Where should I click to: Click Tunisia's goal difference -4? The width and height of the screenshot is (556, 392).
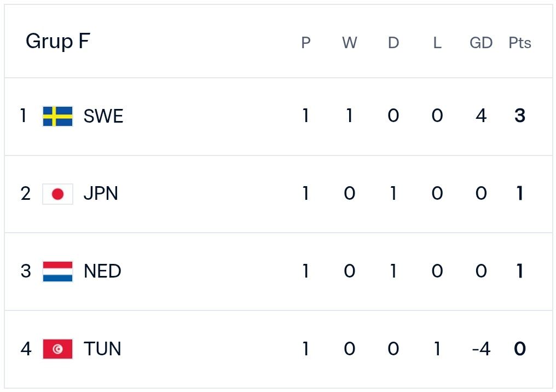click(481, 349)
